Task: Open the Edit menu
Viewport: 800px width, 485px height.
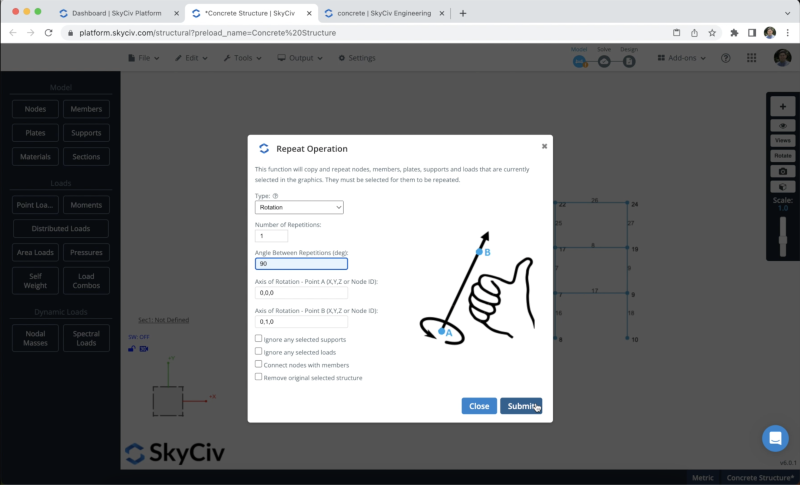Action: click(x=191, y=58)
